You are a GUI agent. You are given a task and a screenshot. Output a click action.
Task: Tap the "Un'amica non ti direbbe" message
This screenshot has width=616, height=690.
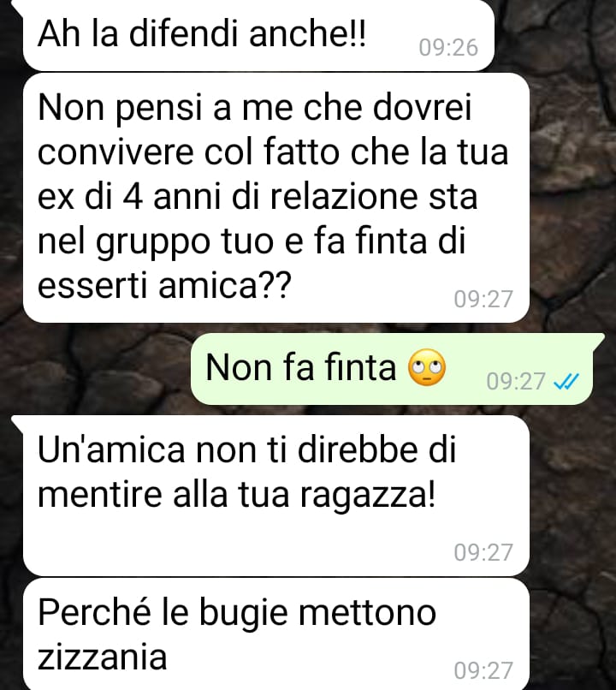coord(276,495)
